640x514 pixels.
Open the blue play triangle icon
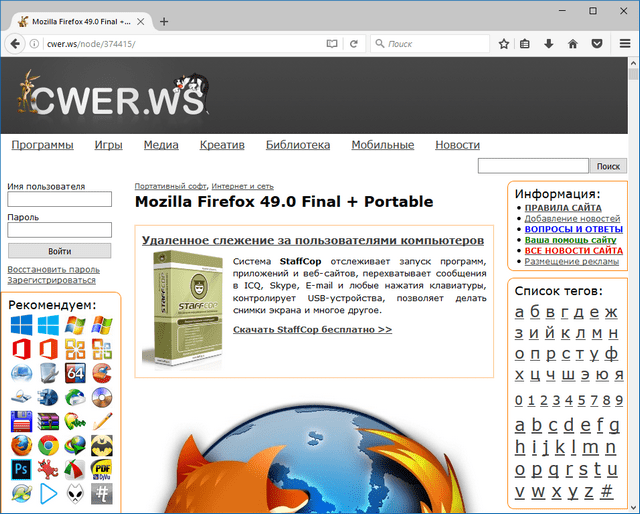tap(48, 494)
